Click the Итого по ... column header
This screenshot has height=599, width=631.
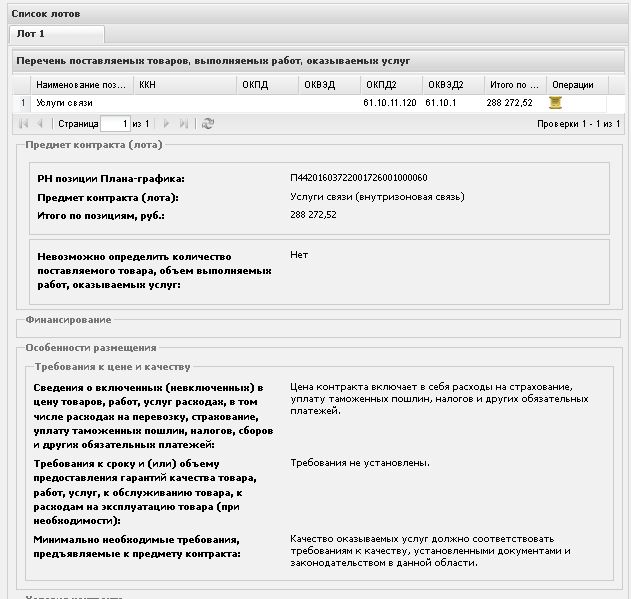coord(515,85)
